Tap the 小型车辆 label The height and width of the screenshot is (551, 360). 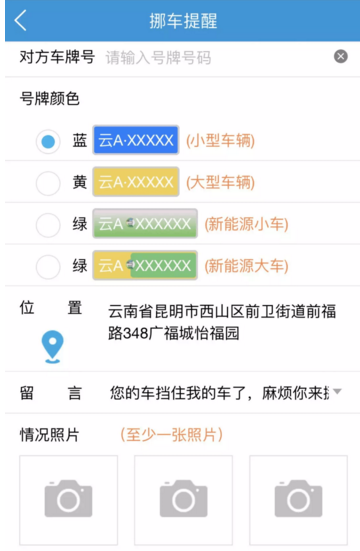(x=220, y=141)
